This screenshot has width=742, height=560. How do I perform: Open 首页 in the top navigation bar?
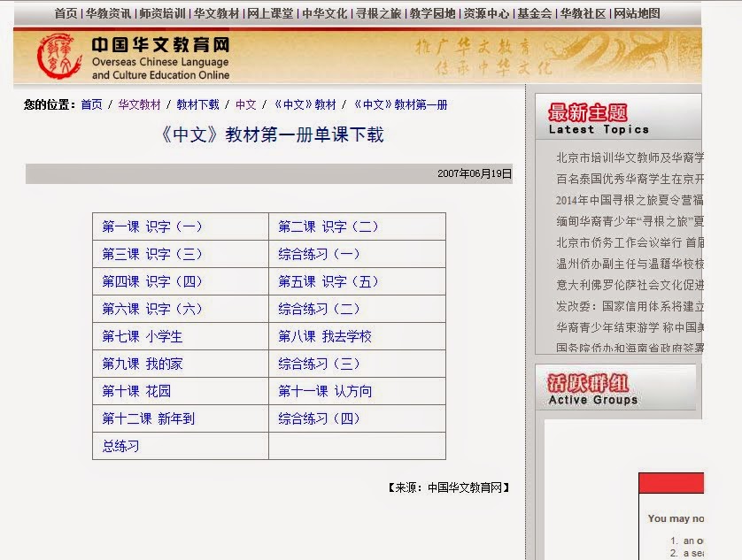(x=66, y=14)
